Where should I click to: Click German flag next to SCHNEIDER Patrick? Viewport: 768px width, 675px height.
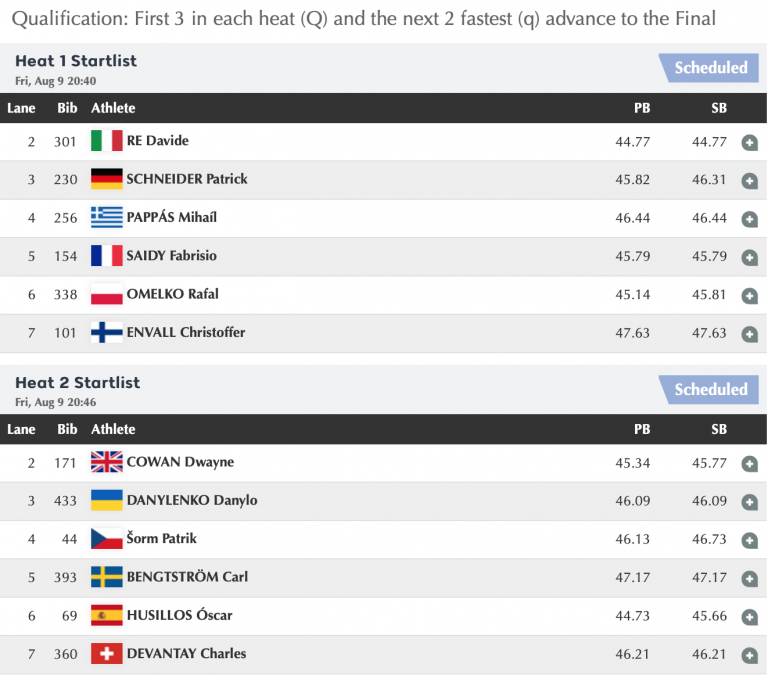point(106,179)
